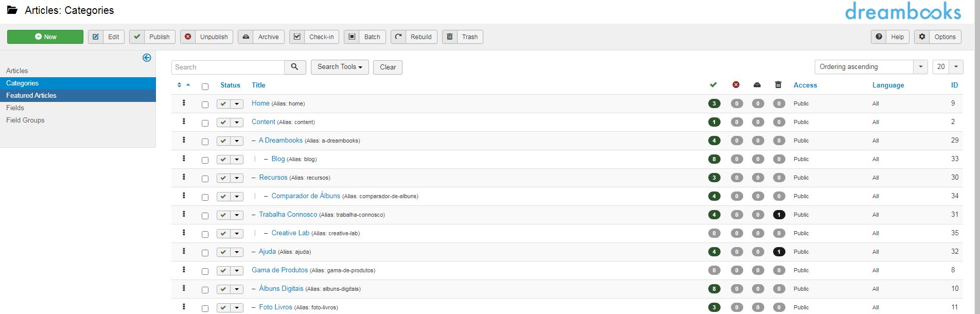Click the Trash toolbar icon
Viewport: 980px width, 314px height.
click(x=450, y=37)
